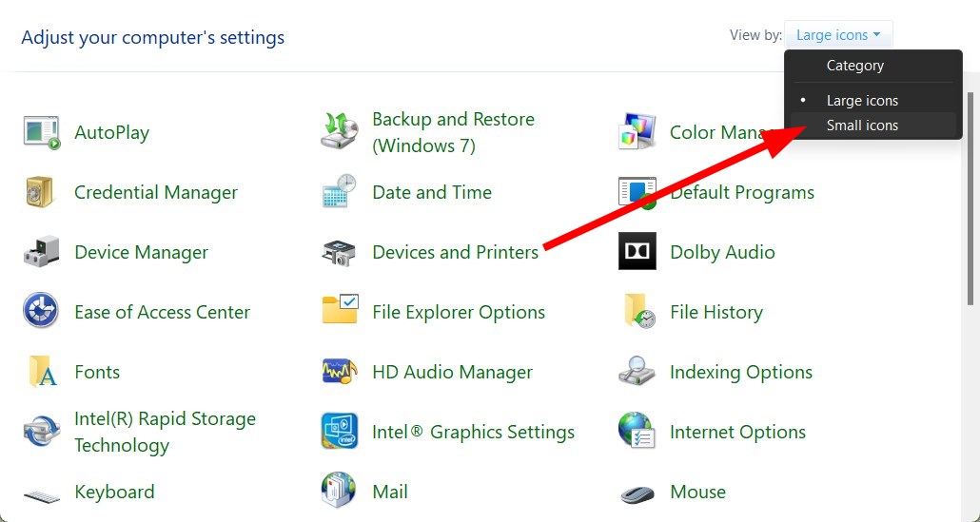The height and width of the screenshot is (522, 980).
Task: Click the Internet Options globe icon
Action: [x=637, y=430]
